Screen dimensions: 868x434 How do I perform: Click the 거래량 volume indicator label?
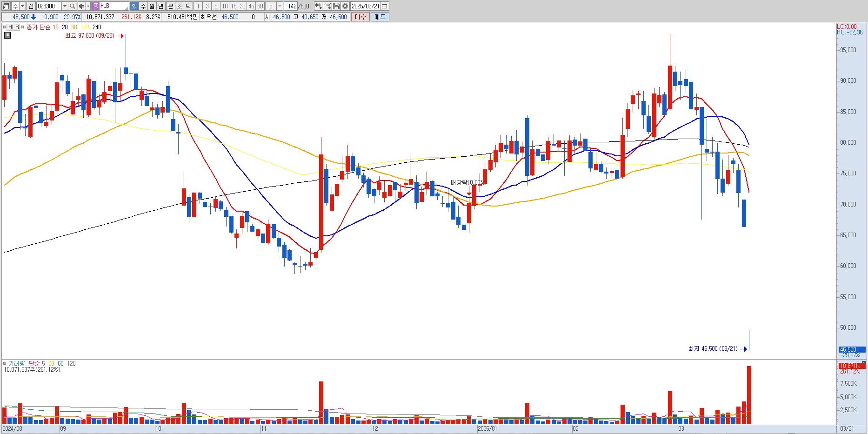click(17, 363)
